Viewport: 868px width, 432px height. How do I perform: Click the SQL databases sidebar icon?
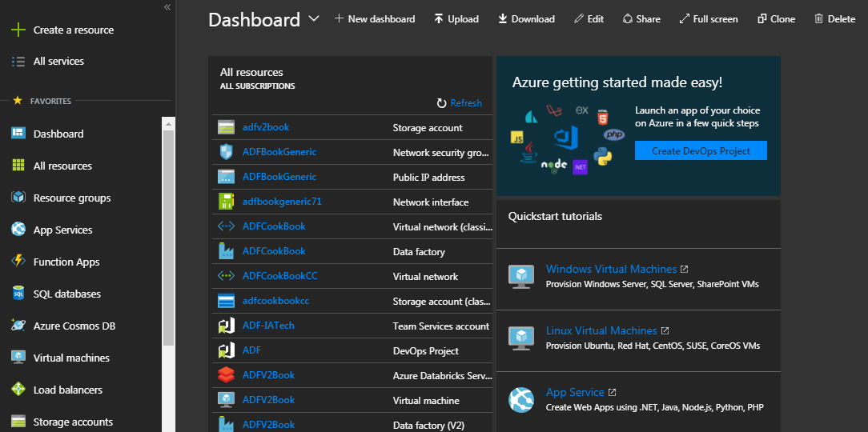point(18,294)
